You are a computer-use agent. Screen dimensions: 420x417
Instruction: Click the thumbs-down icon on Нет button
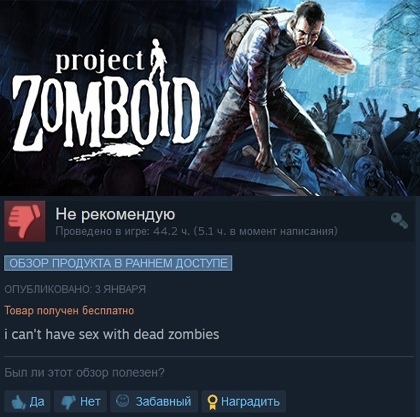(x=68, y=402)
